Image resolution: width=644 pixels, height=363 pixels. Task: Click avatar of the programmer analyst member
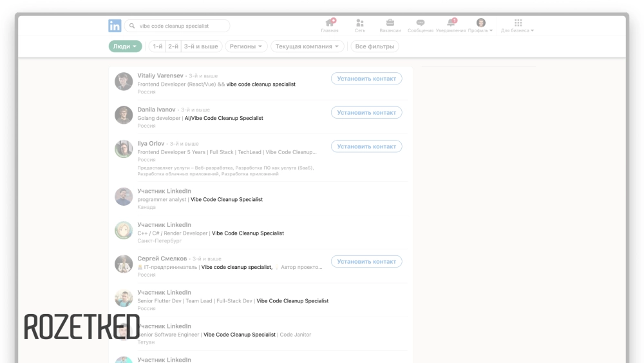[124, 197]
